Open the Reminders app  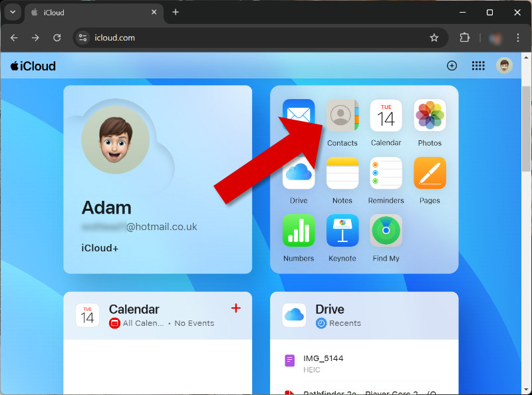pyautogui.click(x=386, y=173)
